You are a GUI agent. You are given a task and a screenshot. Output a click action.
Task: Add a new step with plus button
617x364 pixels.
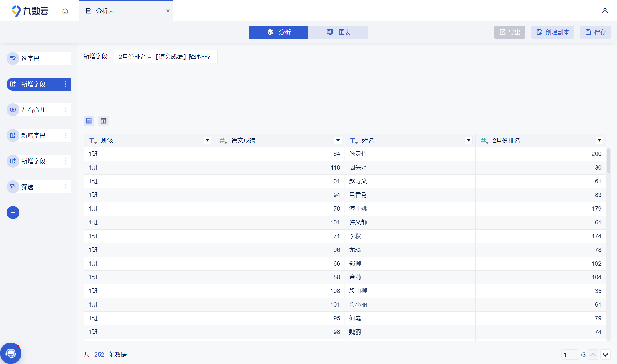click(x=13, y=212)
